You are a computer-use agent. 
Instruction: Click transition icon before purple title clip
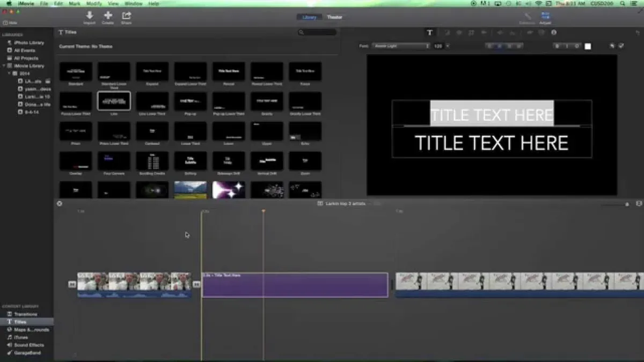[196, 284]
